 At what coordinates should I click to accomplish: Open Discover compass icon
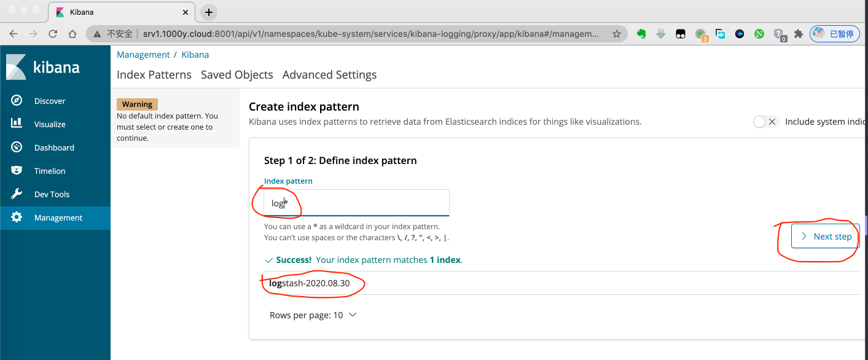click(17, 101)
